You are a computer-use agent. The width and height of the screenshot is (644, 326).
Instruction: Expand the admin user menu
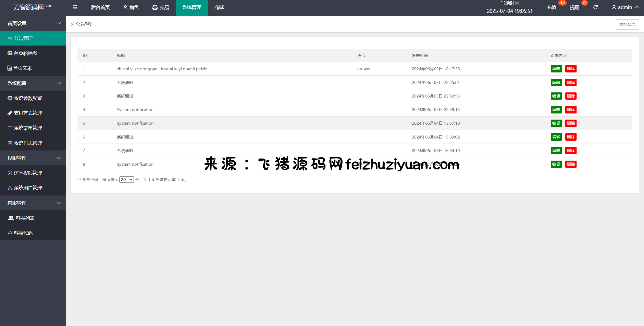pos(625,7)
